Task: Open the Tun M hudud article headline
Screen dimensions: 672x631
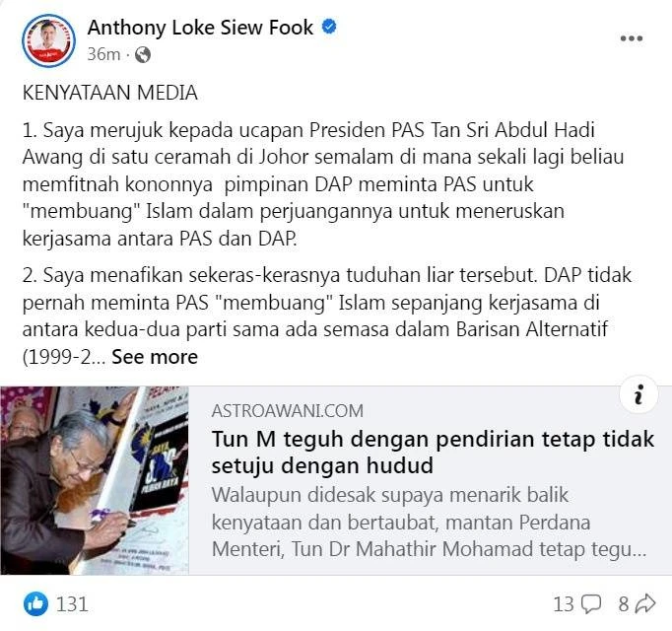Action: pyautogui.click(x=433, y=453)
